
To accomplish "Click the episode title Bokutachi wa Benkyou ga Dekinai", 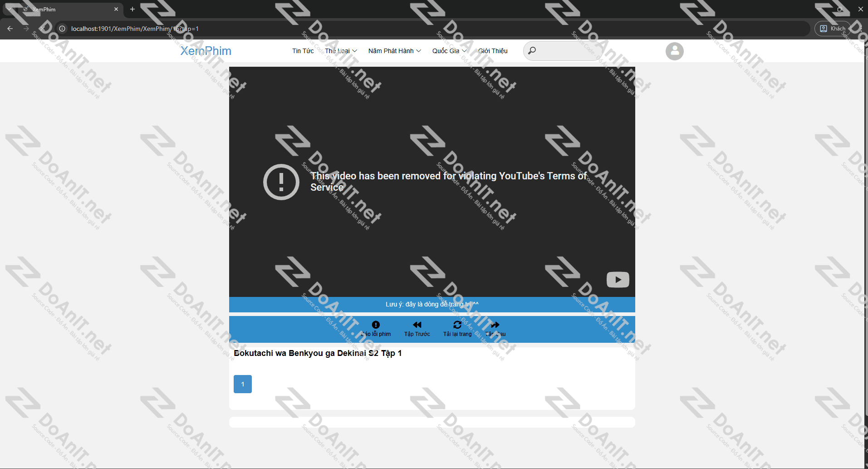I will pos(318,353).
